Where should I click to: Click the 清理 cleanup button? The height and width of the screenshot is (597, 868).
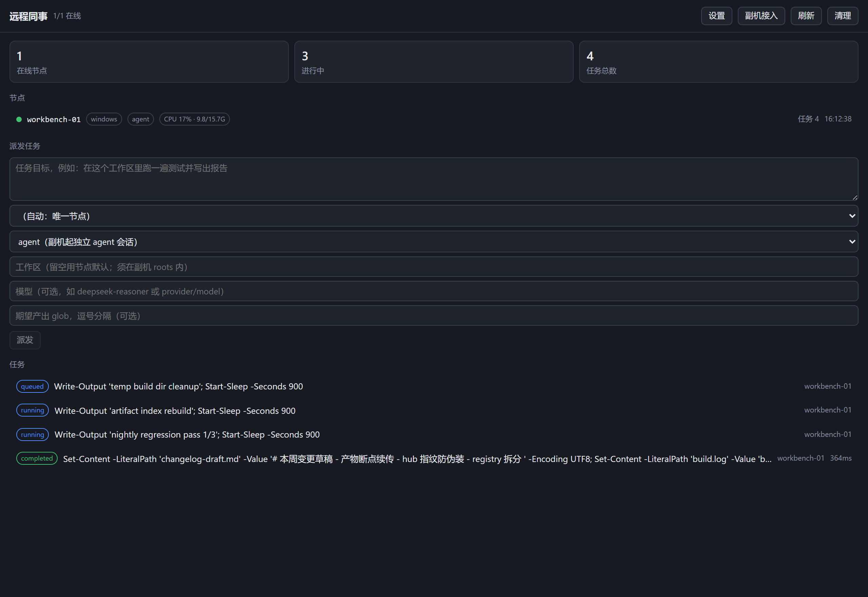click(843, 16)
